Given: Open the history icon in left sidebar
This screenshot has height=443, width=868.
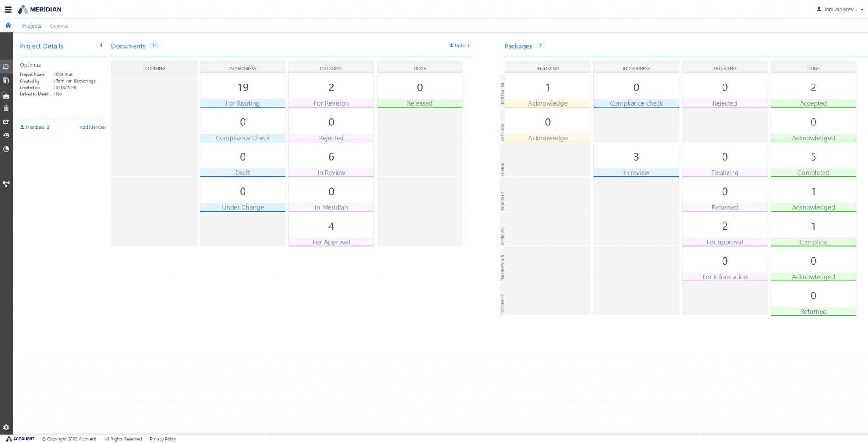Looking at the screenshot, I should coord(6,135).
